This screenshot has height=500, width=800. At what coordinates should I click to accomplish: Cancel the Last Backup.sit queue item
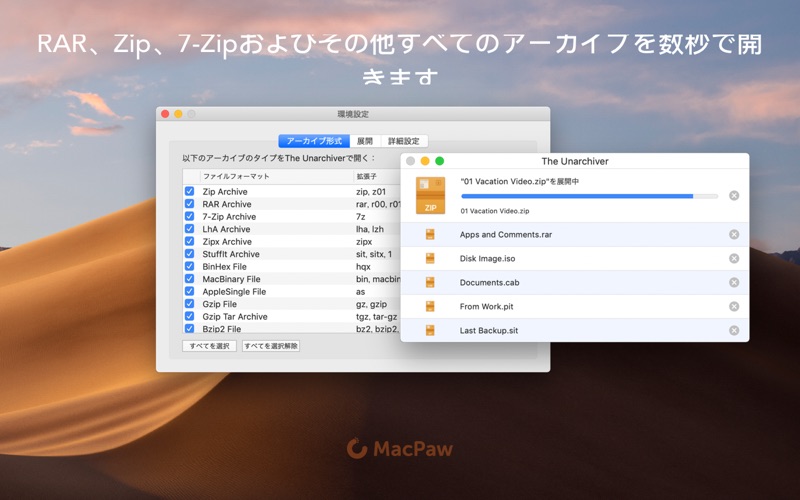734,331
